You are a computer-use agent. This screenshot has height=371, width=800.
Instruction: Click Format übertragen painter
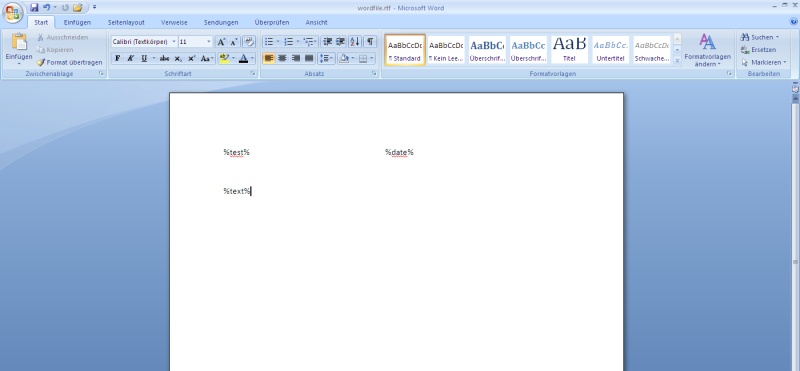pyautogui.click(x=69, y=62)
